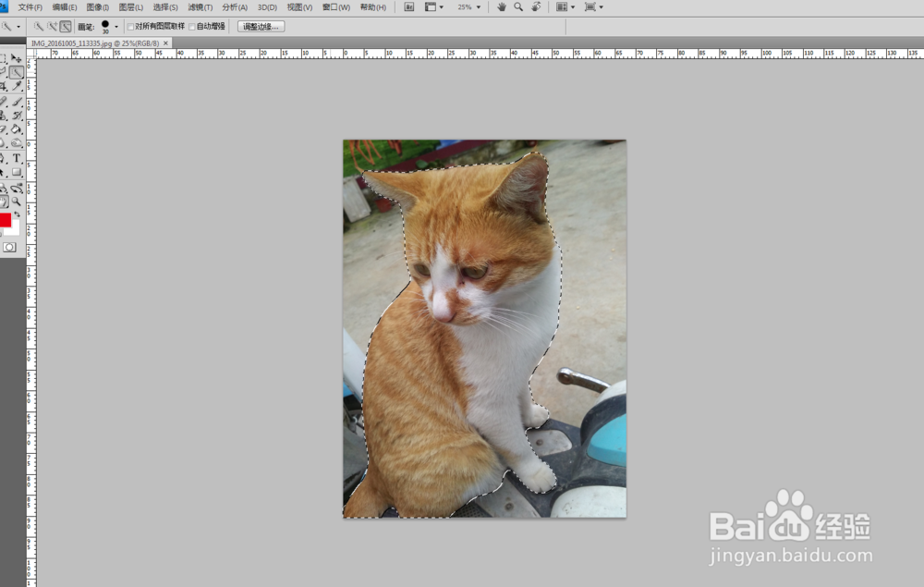This screenshot has width=924, height=587.
Task: Click the Rotate View tool icon
Action: pyautogui.click(x=536, y=7)
